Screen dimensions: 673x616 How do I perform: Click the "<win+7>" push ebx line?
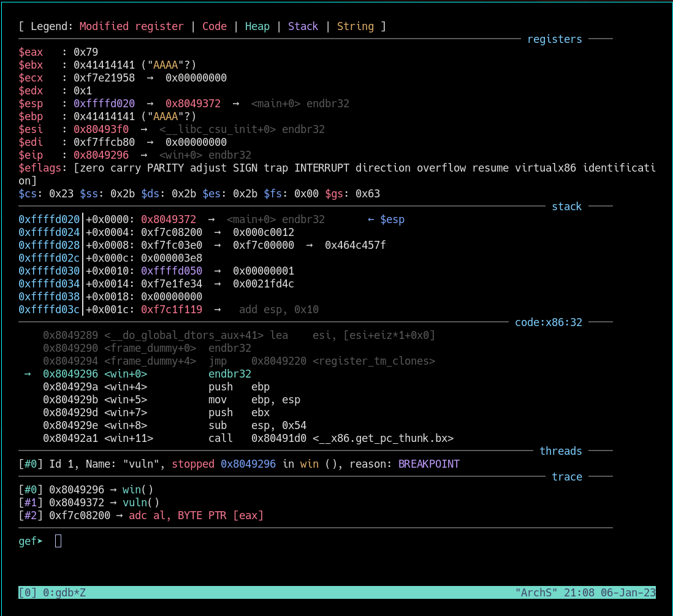156,413
